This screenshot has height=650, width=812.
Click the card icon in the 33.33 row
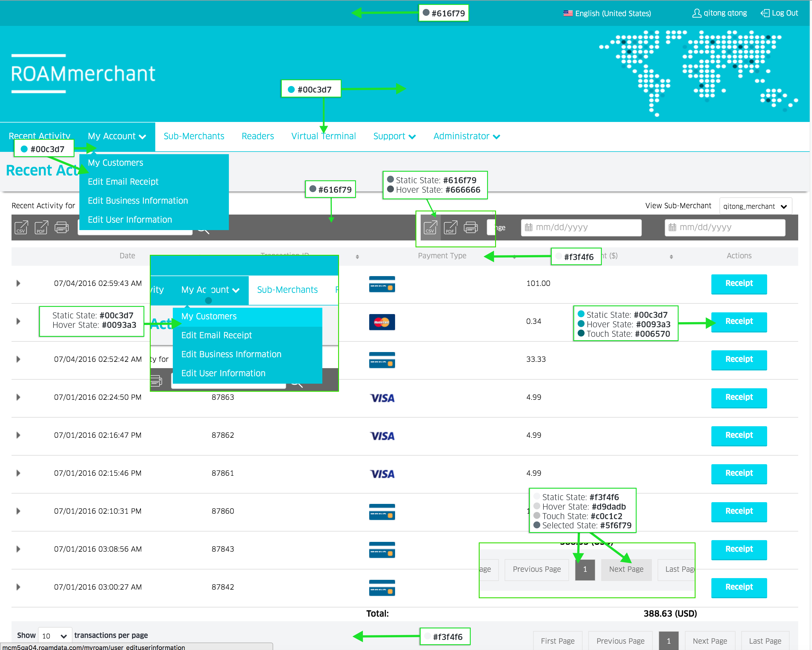382,360
